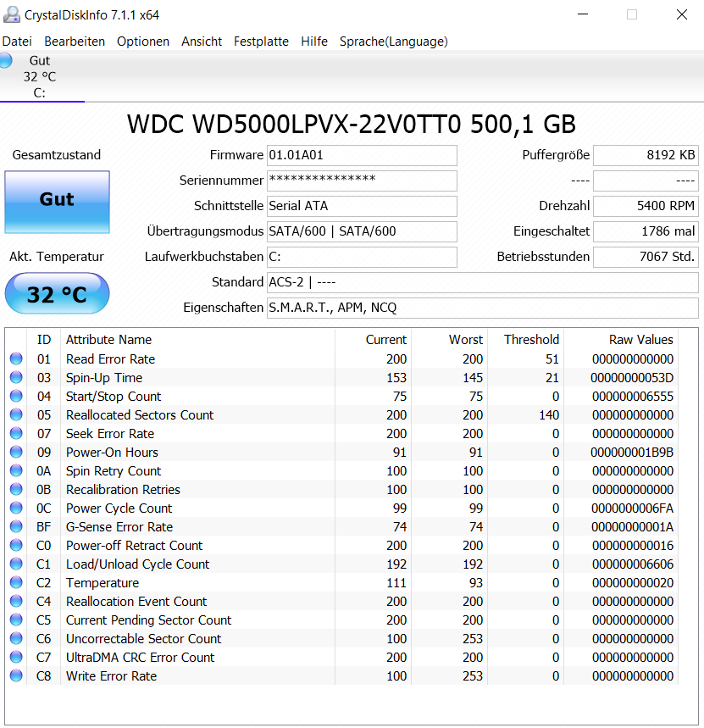The width and height of the screenshot is (704, 728).
Task: Click status orb for G-Sense Error Rate
Action: pos(16,526)
